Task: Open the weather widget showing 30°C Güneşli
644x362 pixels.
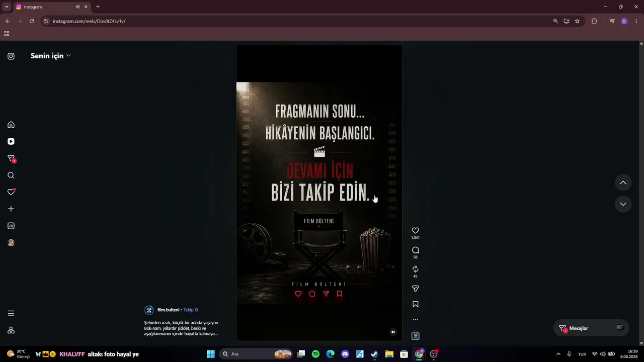Action: pos(19,354)
